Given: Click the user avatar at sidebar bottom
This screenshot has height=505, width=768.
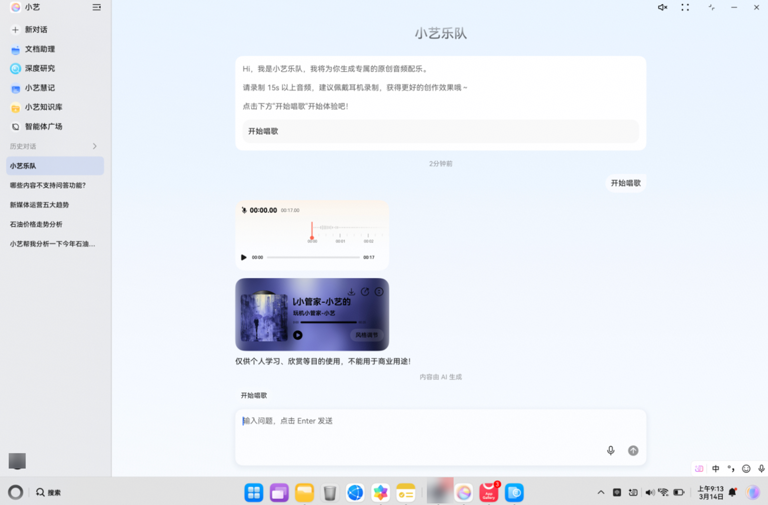Looking at the screenshot, I should 17,461.
